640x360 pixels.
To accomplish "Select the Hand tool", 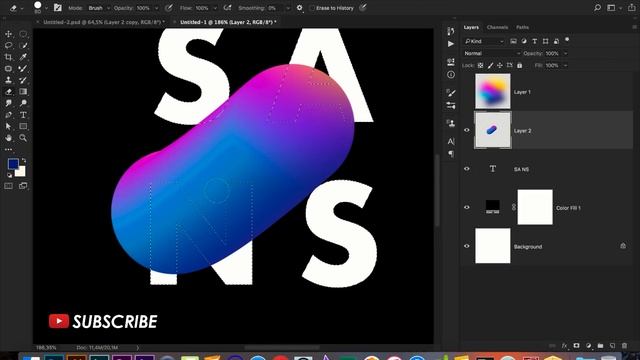I will pyautogui.click(x=8, y=138).
